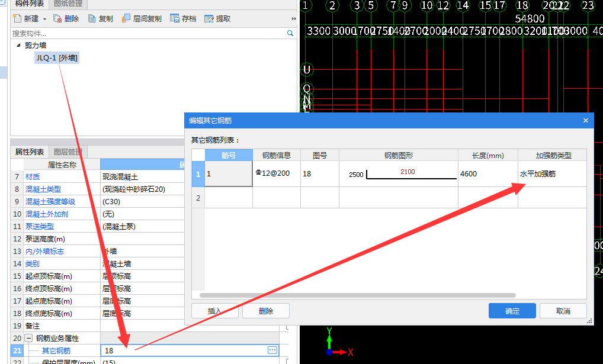
Task: Click the 复制 (Copy) toolbar icon
Action: point(92,18)
